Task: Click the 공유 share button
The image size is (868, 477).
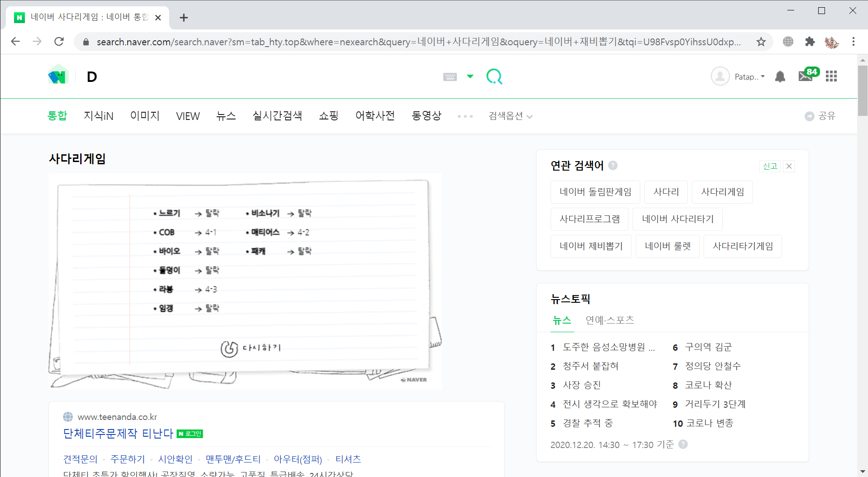Action: pos(820,116)
